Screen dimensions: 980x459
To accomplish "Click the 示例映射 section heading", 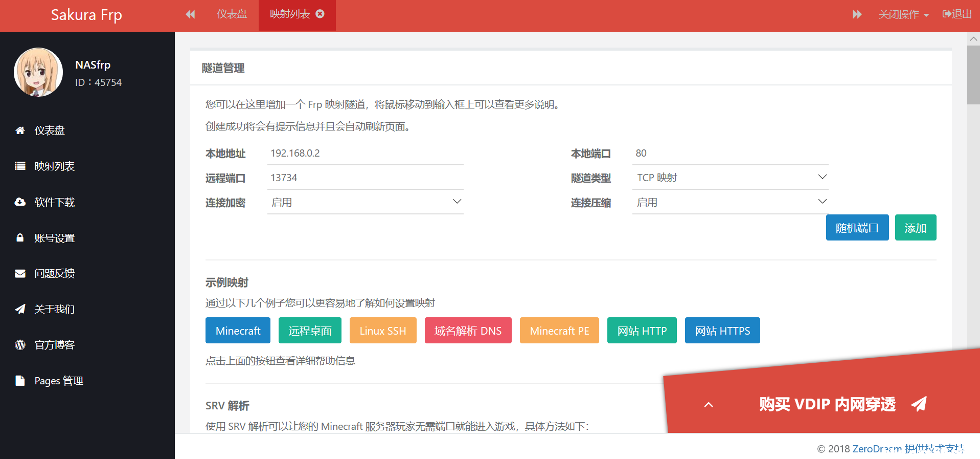I will 227,282.
